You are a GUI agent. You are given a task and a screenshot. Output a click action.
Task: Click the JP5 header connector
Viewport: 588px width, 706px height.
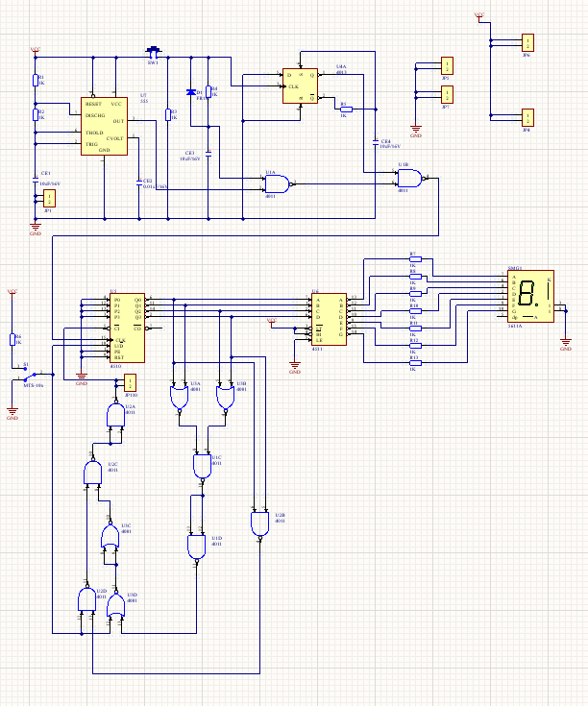coord(447,65)
